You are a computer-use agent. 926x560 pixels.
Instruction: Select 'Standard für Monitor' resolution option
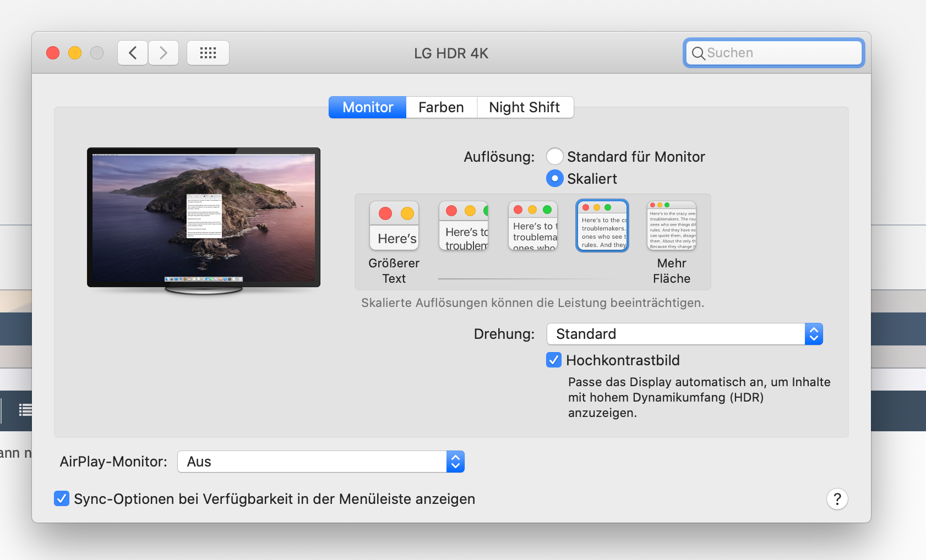pyautogui.click(x=555, y=156)
